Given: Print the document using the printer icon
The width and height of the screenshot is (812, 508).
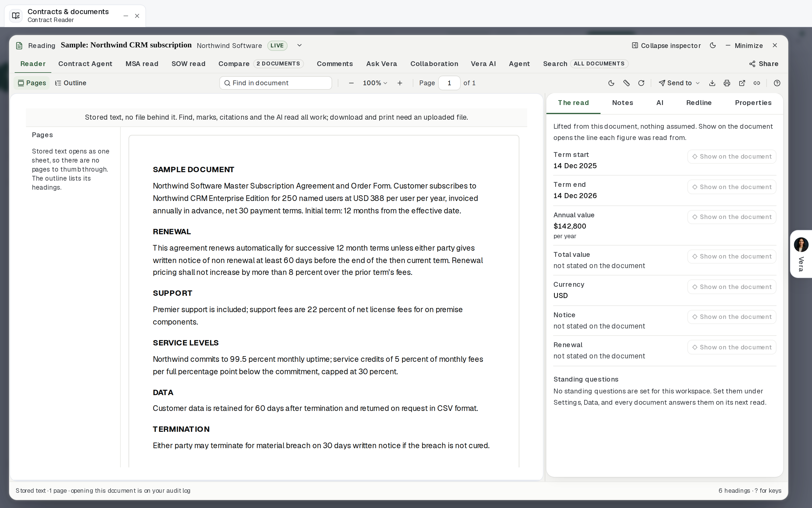Looking at the screenshot, I should coord(727,83).
